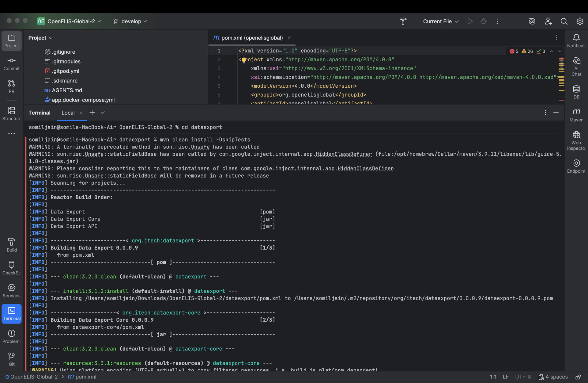Open the AI Chat panel
The width and height of the screenshot is (588, 383).
[x=576, y=66]
